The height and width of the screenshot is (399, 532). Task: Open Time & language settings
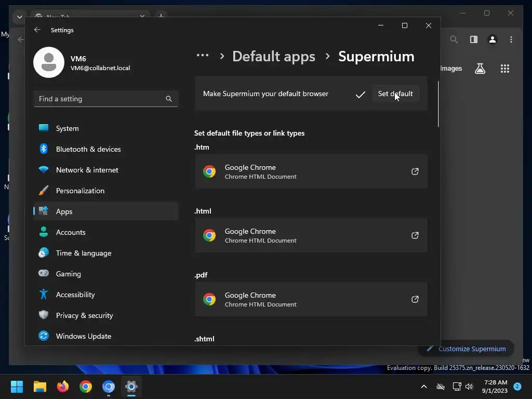(x=106, y=253)
